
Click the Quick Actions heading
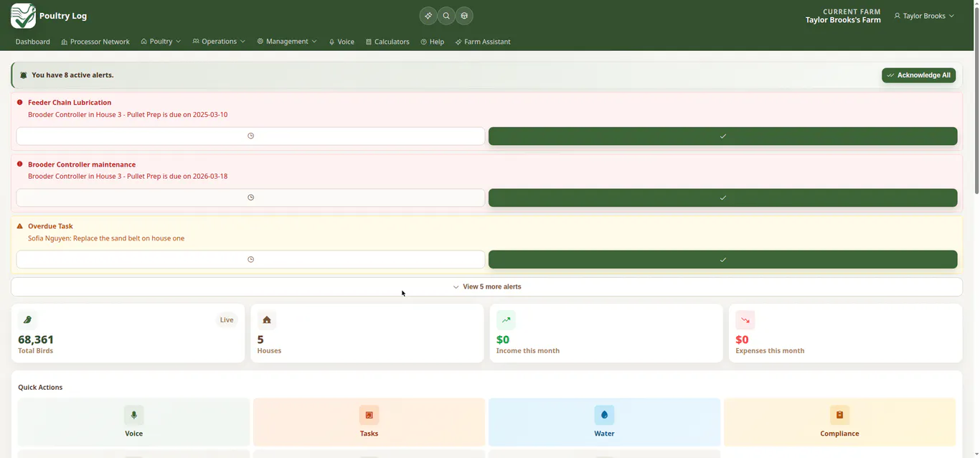click(x=40, y=388)
